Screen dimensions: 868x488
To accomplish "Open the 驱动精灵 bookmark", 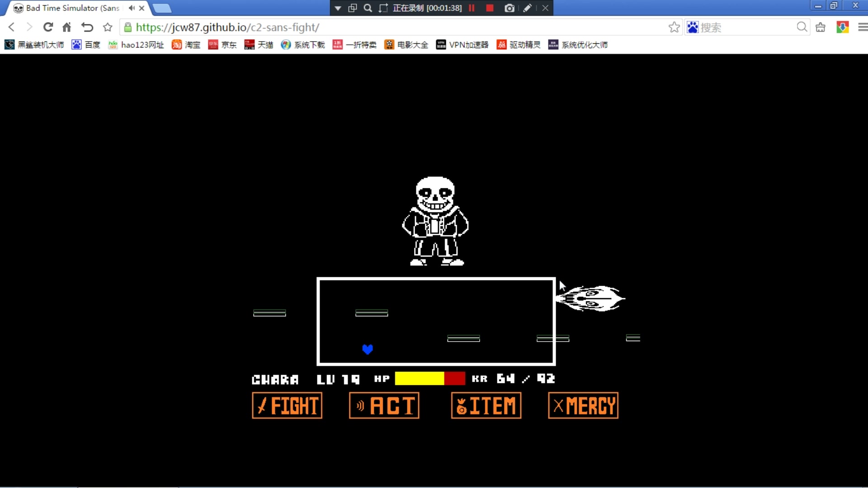I will click(x=519, y=44).
